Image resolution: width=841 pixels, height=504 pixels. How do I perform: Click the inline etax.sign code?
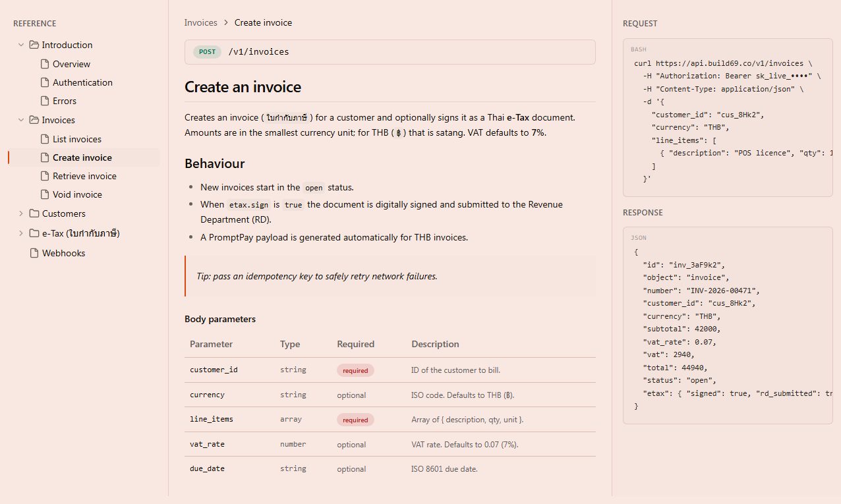[248, 205]
